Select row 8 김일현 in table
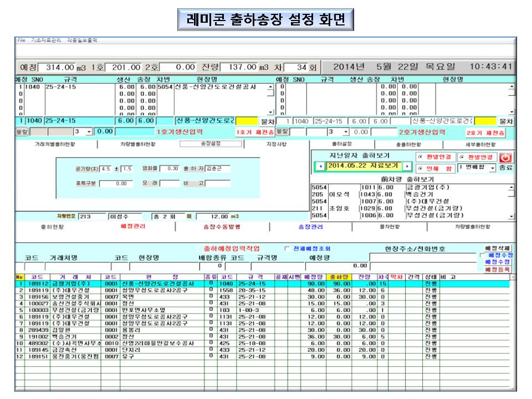 point(262,330)
